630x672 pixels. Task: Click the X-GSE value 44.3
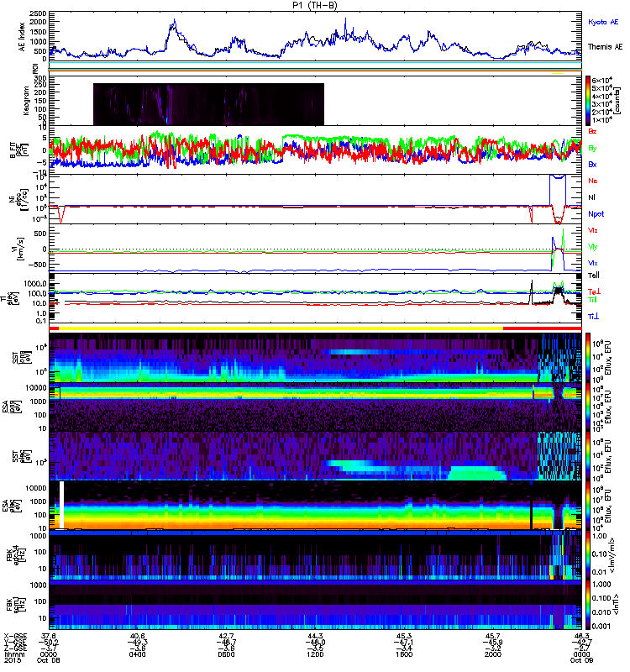315,636
